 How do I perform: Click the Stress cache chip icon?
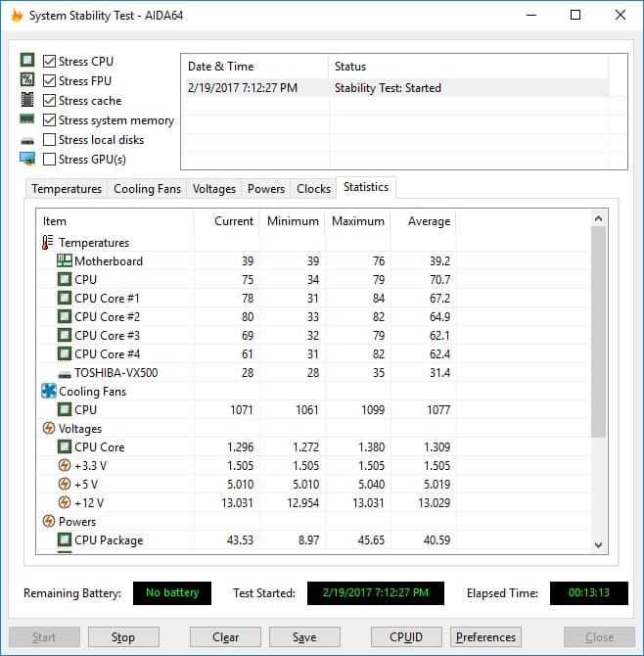tap(27, 100)
